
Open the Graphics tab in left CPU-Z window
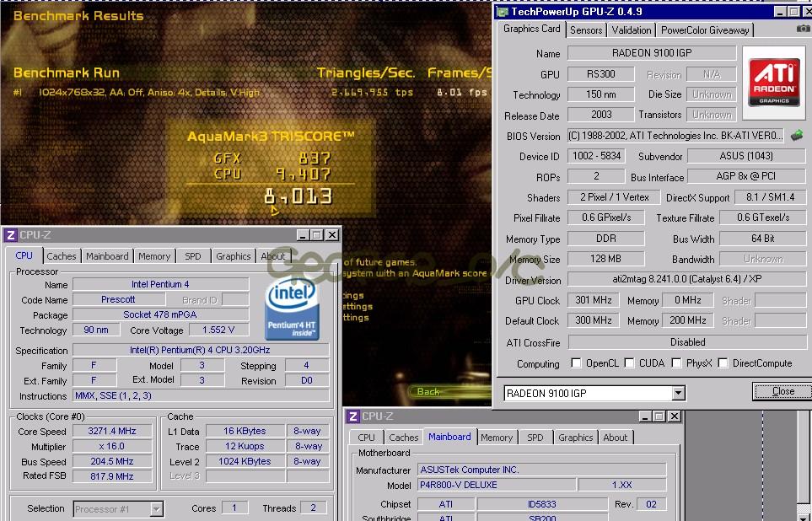pos(233,256)
